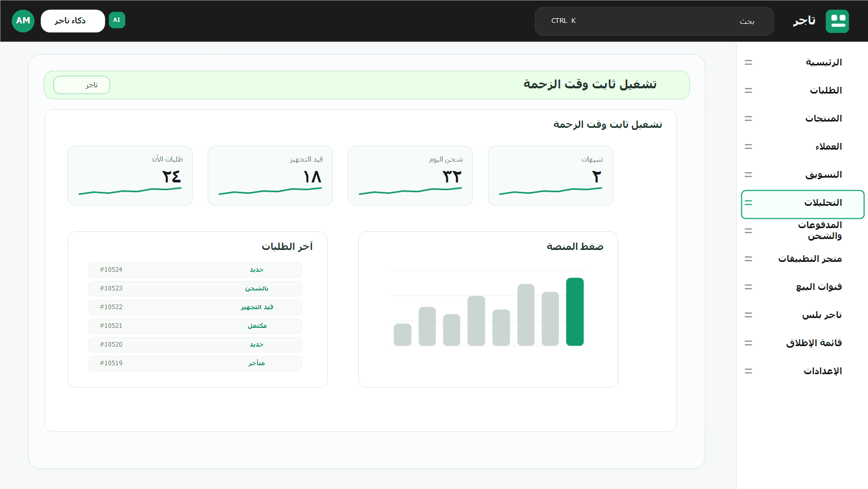Open the طلبات الآن stat card
Viewport: 868px width, 489px height.
pyautogui.click(x=130, y=176)
